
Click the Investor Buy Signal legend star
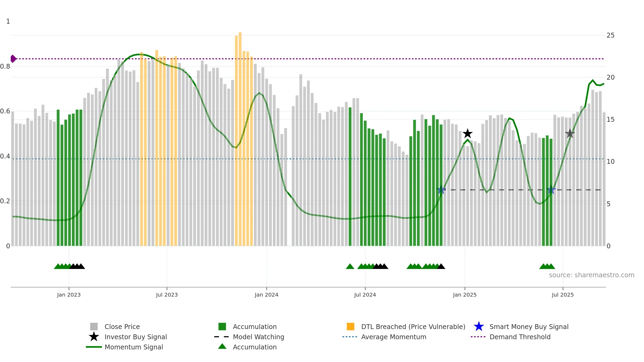tap(94, 337)
